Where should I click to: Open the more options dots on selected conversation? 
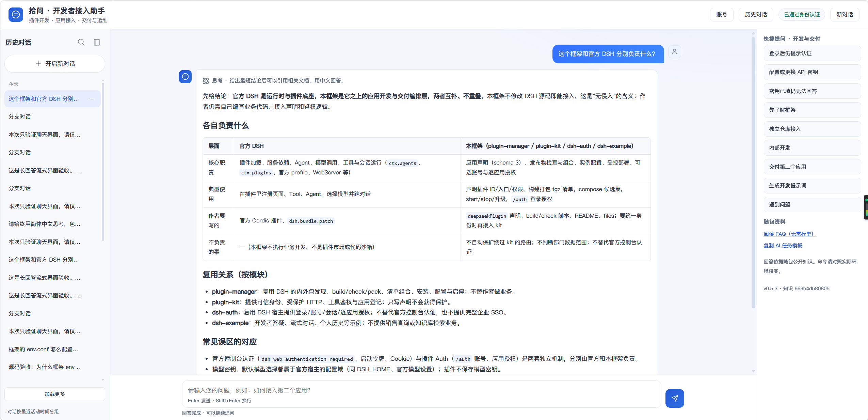point(92,99)
